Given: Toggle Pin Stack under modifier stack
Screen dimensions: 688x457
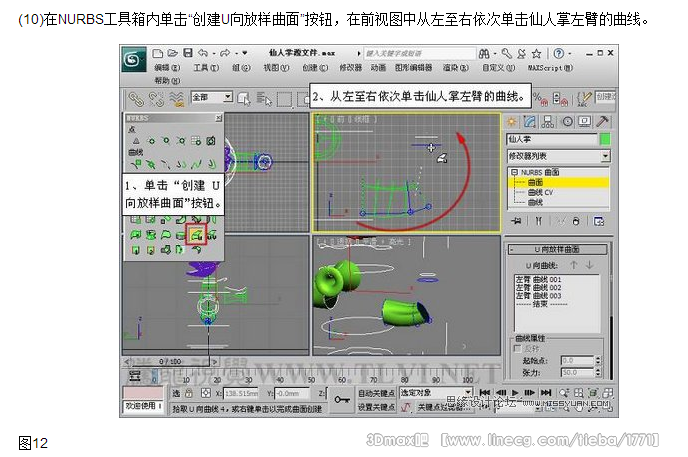Looking at the screenshot, I should [516, 221].
